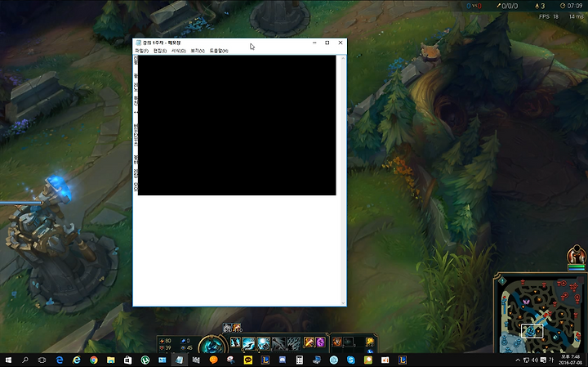The width and height of the screenshot is (588, 367).
Task: Click the scrollbar down arrow in Notepad
Action: point(343,302)
